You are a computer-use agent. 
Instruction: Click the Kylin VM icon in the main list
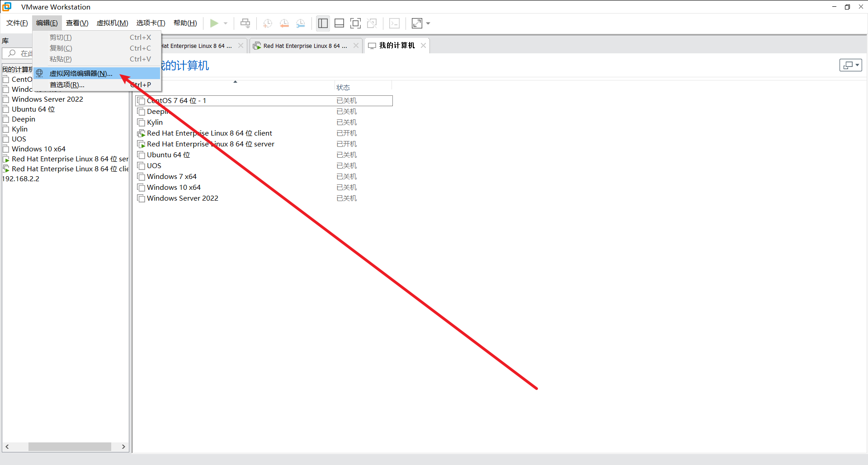[141, 122]
